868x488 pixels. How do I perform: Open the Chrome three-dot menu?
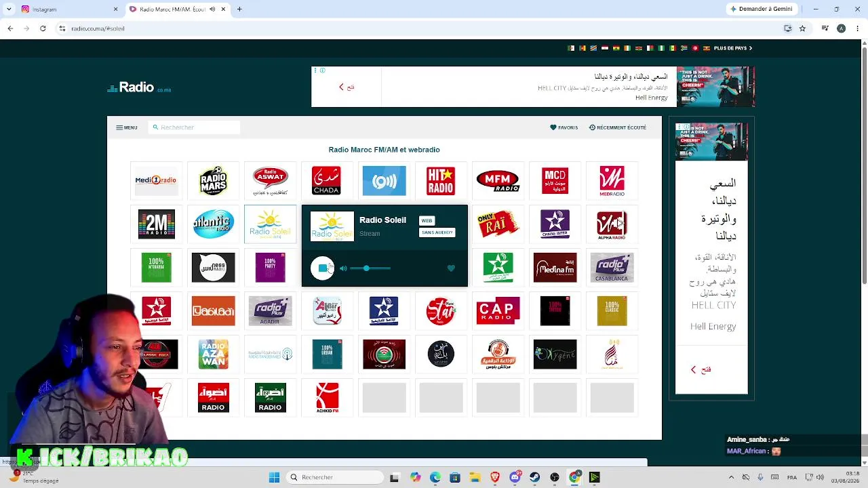857,28
